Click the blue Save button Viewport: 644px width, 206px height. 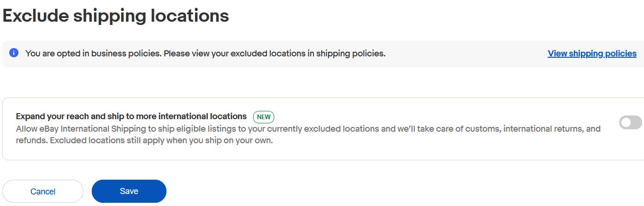(129, 191)
